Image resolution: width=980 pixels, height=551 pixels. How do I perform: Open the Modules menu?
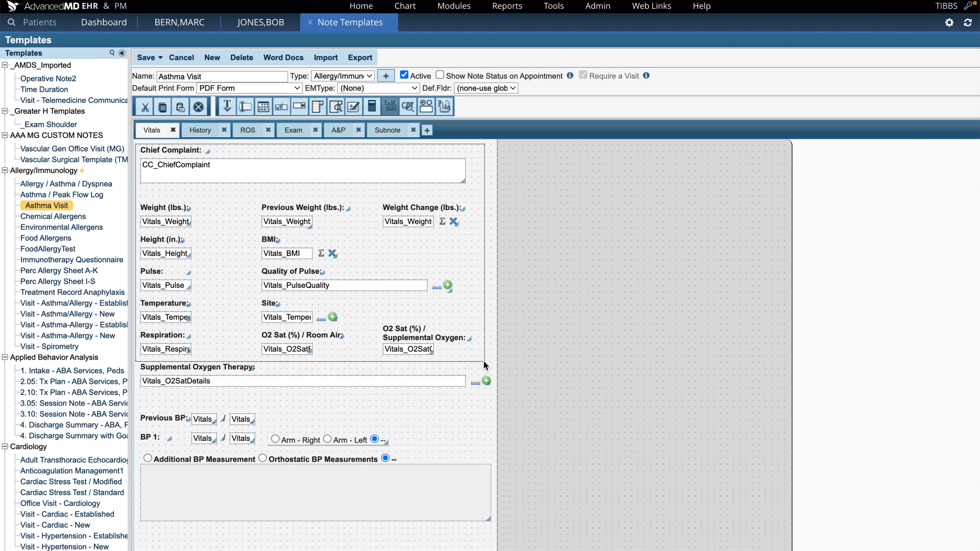[x=454, y=6]
